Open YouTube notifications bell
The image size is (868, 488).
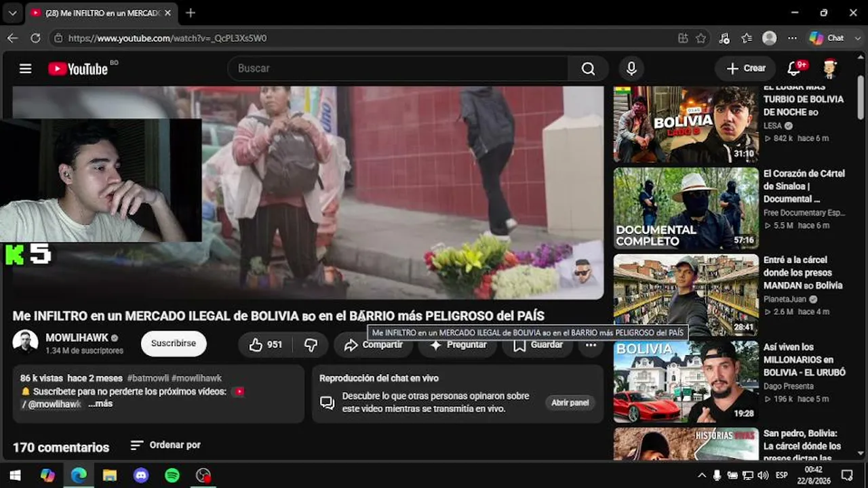(794, 68)
